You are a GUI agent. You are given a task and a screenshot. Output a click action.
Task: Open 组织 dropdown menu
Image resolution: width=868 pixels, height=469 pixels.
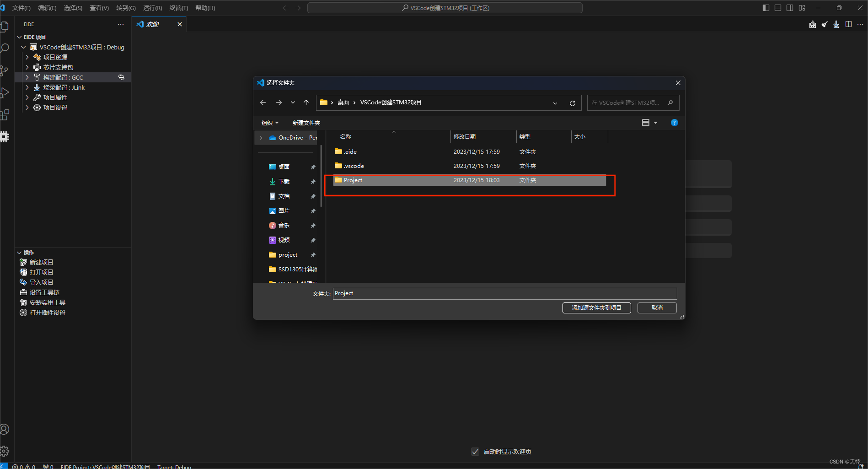pyautogui.click(x=270, y=123)
